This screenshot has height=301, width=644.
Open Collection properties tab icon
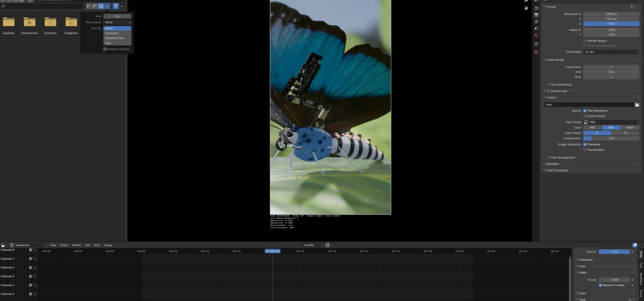click(536, 44)
